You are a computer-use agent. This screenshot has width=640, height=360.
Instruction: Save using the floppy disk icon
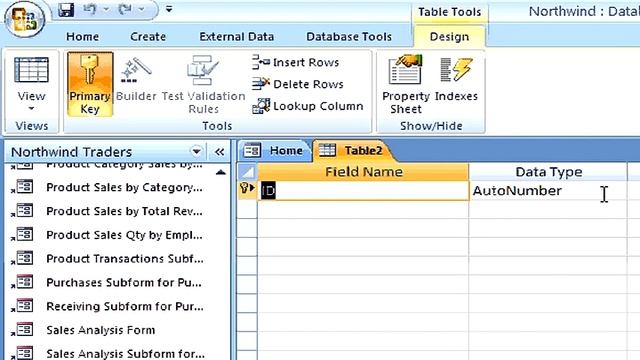66,9
